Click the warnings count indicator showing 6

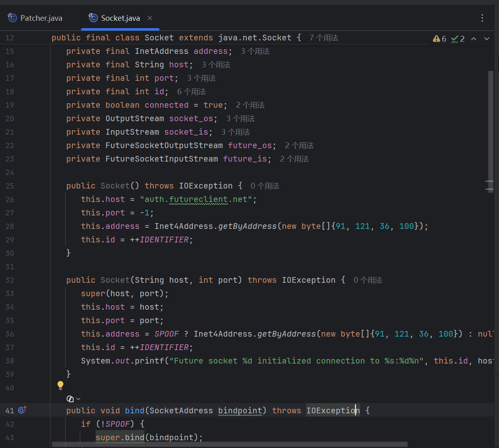point(440,39)
